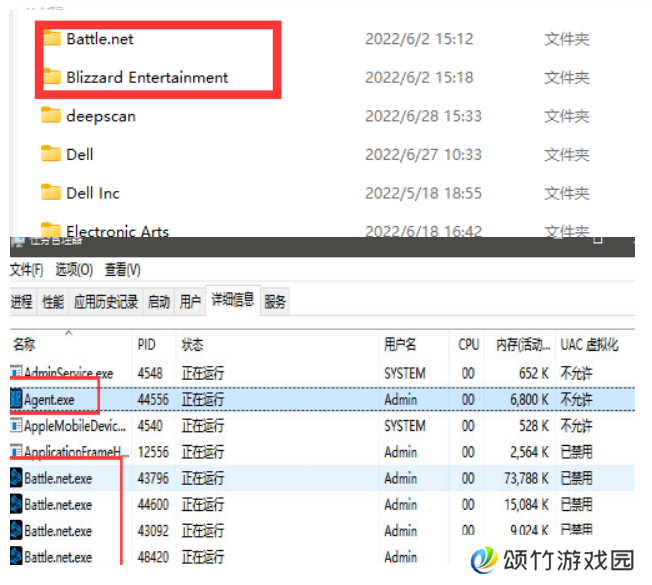Click Admin user in Agent.exe row
The image size is (652, 585).
pyautogui.click(x=400, y=400)
